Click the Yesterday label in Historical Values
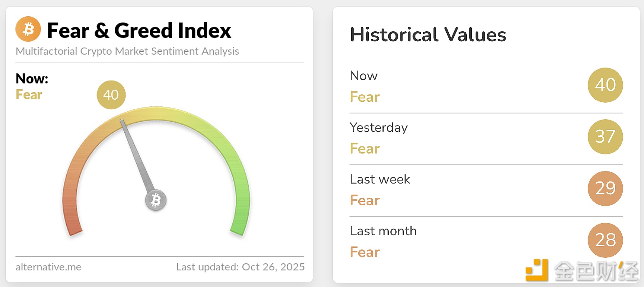The image size is (644, 287). 379,127
